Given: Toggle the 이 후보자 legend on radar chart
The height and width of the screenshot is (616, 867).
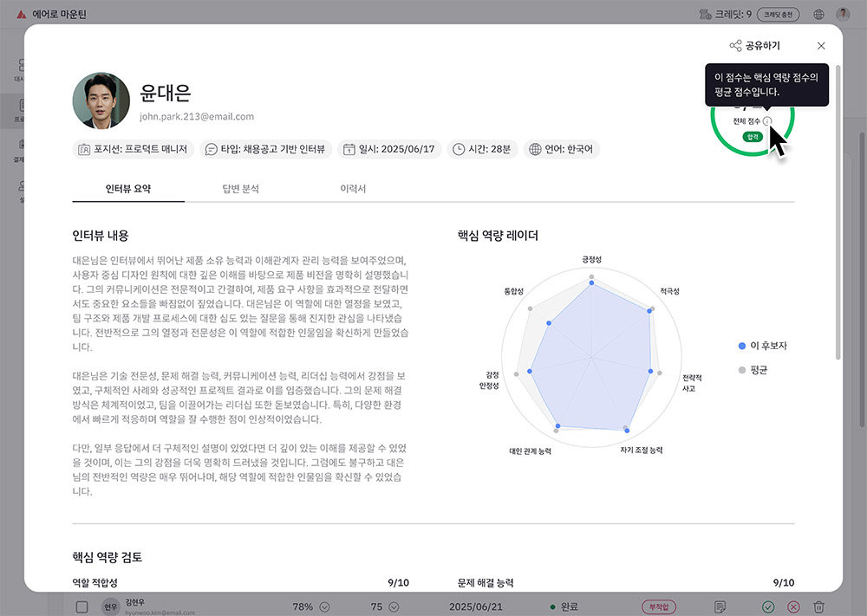Looking at the screenshot, I should pyautogui.click(x=760, y=345).
